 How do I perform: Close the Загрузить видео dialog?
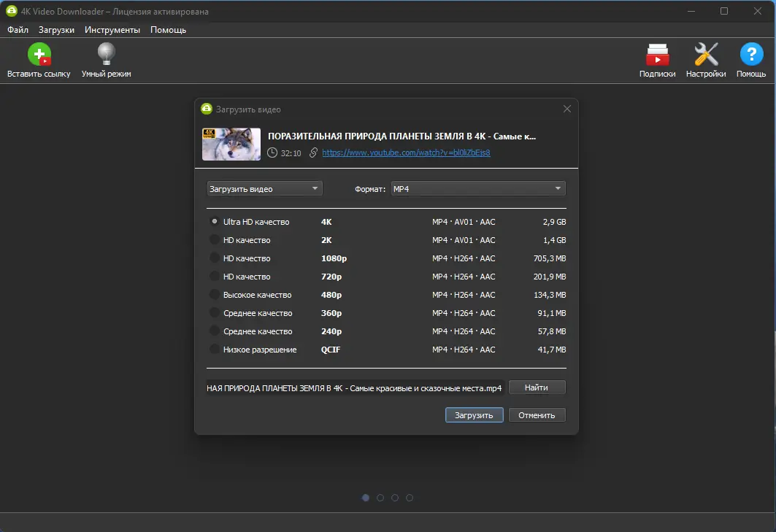click(567, 109)
